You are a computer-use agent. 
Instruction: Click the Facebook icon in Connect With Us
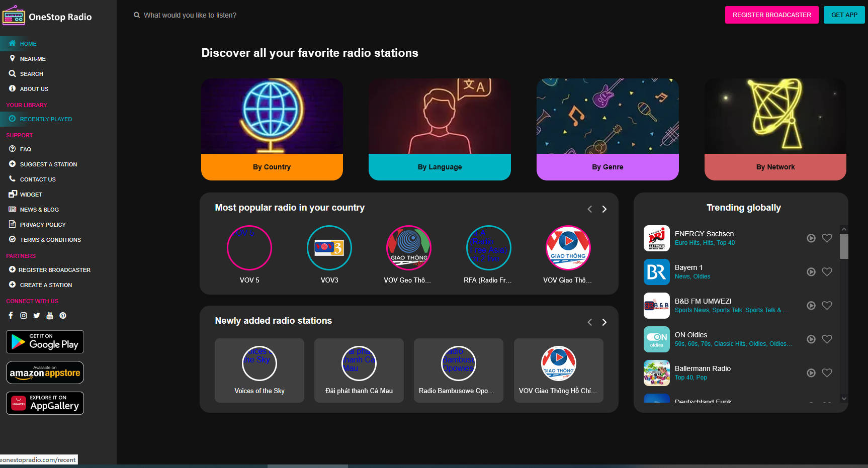click(11, 316)
